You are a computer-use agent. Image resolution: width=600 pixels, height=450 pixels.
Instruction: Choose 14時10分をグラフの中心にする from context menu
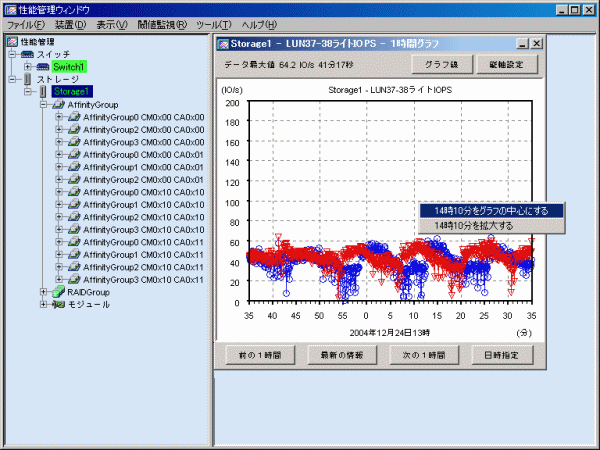(x=490, y=211)
